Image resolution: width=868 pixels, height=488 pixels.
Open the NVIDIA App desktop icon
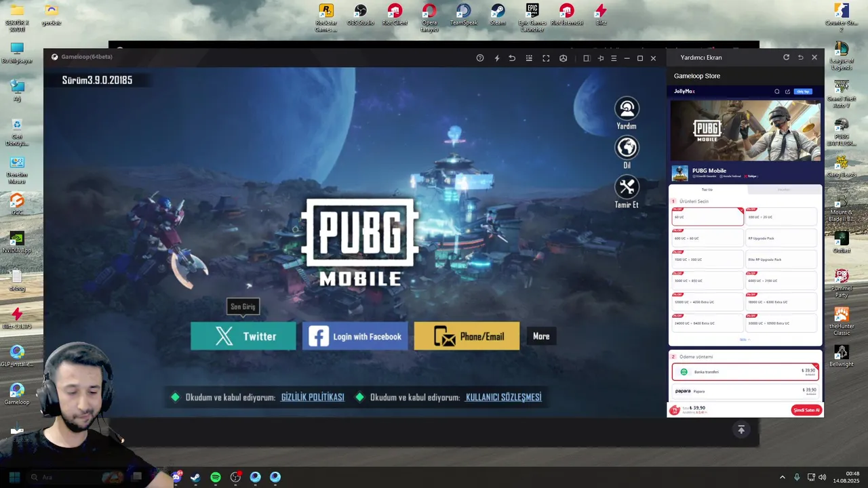click(17, 243)
